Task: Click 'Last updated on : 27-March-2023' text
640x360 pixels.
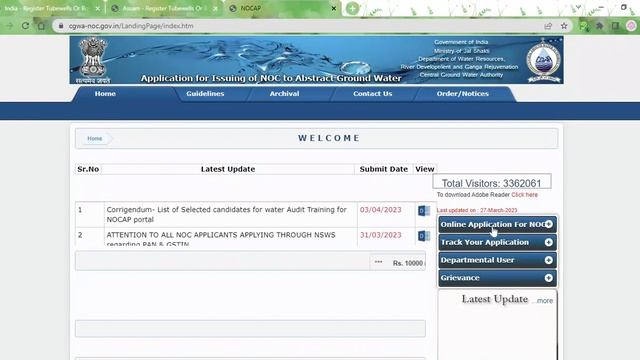Action: (477, 210)
